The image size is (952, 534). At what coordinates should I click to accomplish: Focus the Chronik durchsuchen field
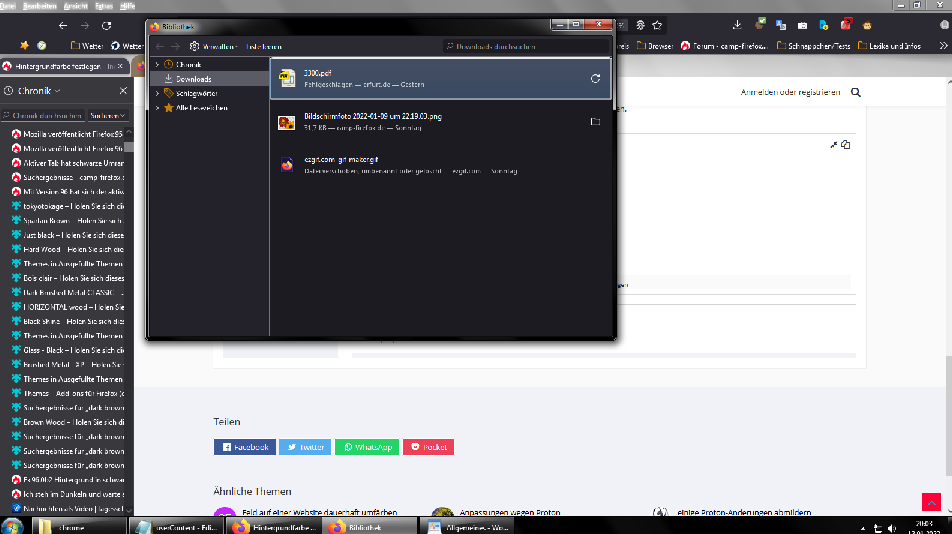(43, 115)
